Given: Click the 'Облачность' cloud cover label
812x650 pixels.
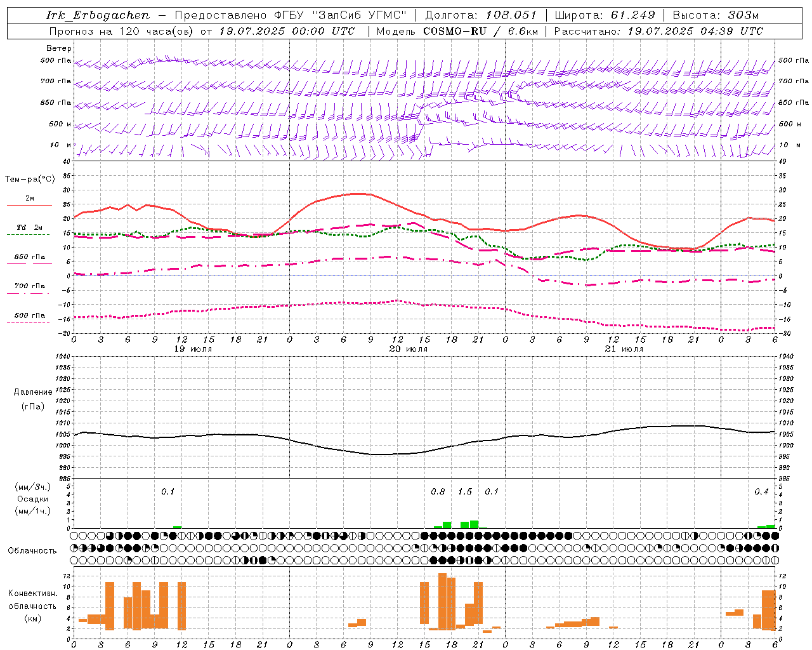Looking at the screenshot, I should pos(32,551).
